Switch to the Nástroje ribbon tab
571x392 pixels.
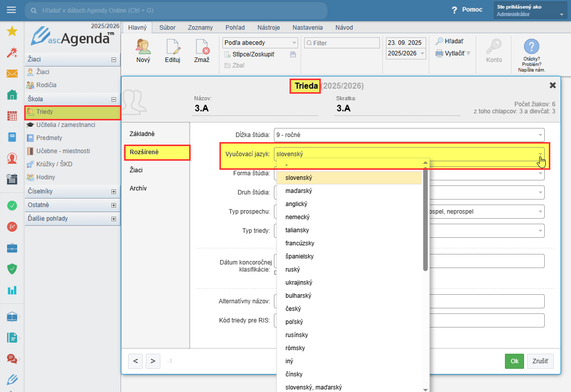(268, 28)
